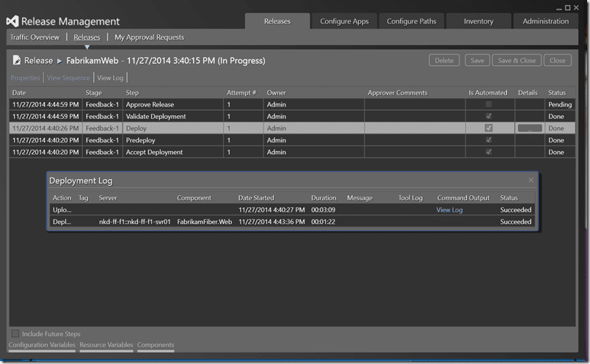Screen dimensions: 590x364
Task: Enable the Include Future Steps checkbox
Action: (15, 333)
